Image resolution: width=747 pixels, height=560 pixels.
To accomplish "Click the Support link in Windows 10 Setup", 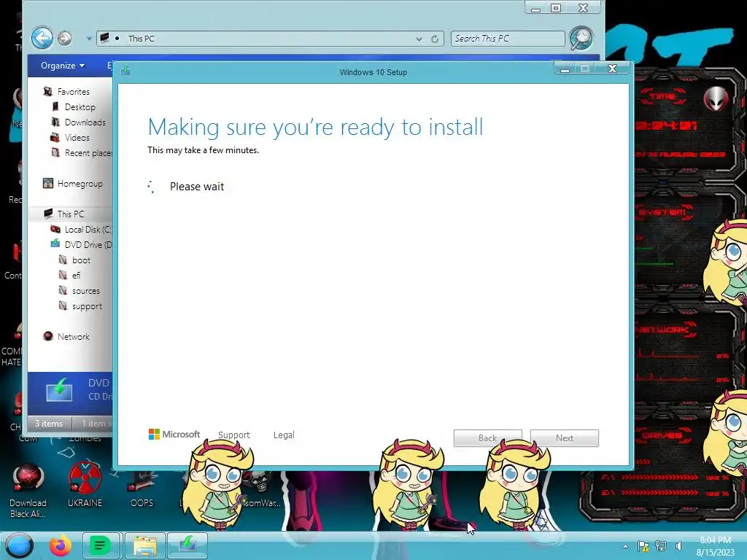I will click(234, 435).
